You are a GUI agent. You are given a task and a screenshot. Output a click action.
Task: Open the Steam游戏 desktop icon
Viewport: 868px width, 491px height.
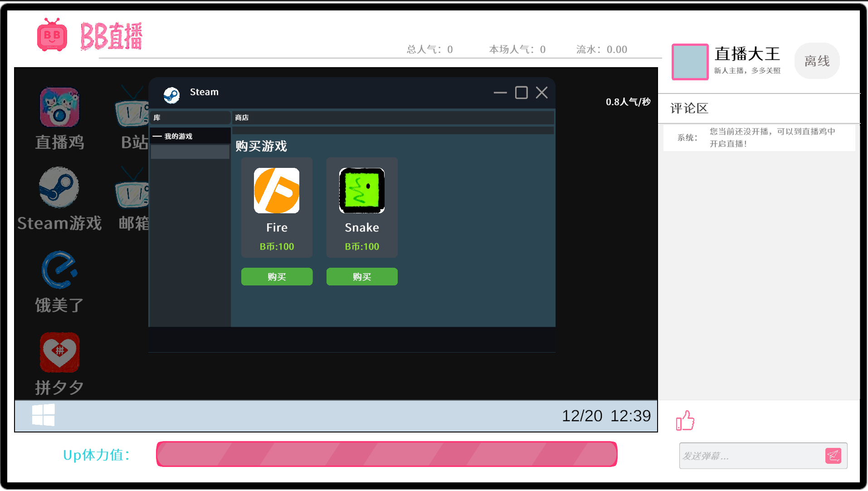[x=59, y=188]
